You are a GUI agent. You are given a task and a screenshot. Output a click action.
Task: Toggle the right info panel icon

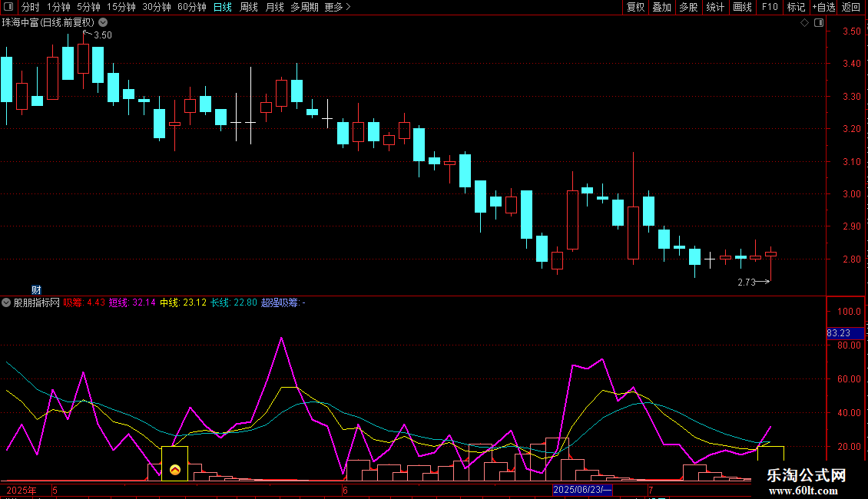coord(819,23)
